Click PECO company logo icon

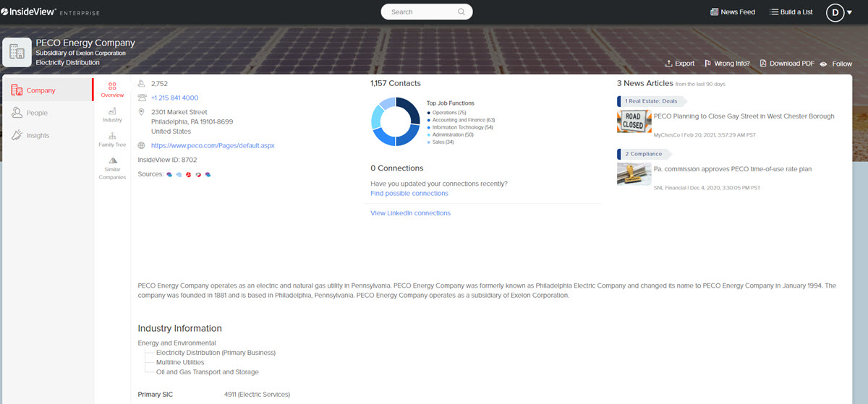pos(17,53)
